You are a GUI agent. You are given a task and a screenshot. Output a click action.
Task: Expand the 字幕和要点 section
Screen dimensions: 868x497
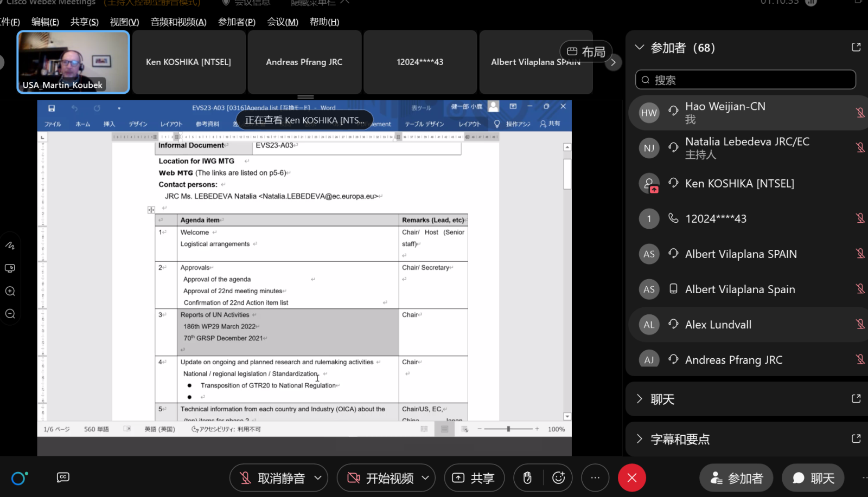point(680,439)
